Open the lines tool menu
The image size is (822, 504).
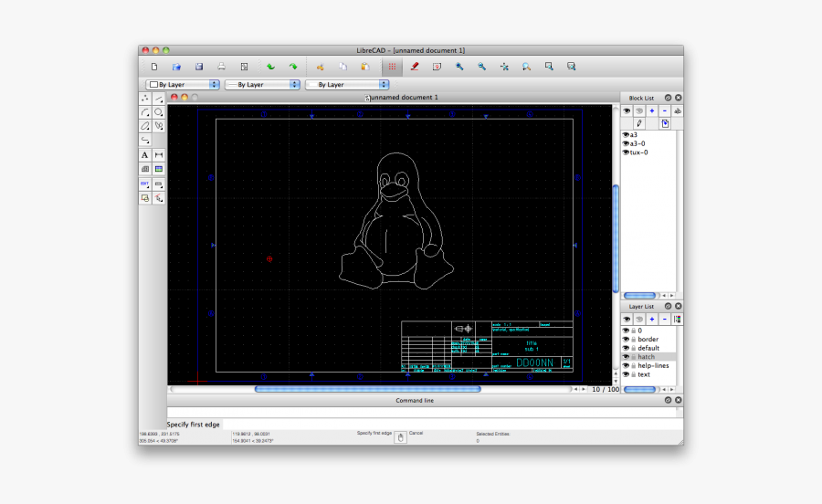point(159,99)
